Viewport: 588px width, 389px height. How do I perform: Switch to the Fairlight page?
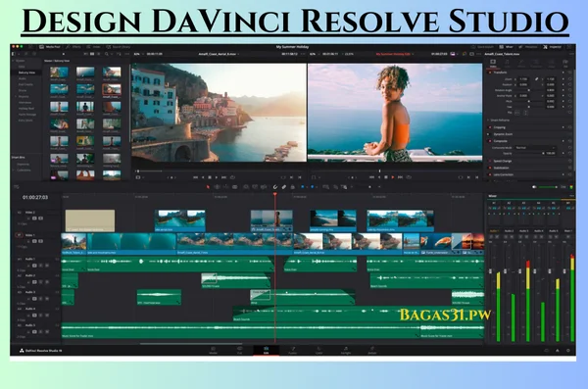pos(345,351)
